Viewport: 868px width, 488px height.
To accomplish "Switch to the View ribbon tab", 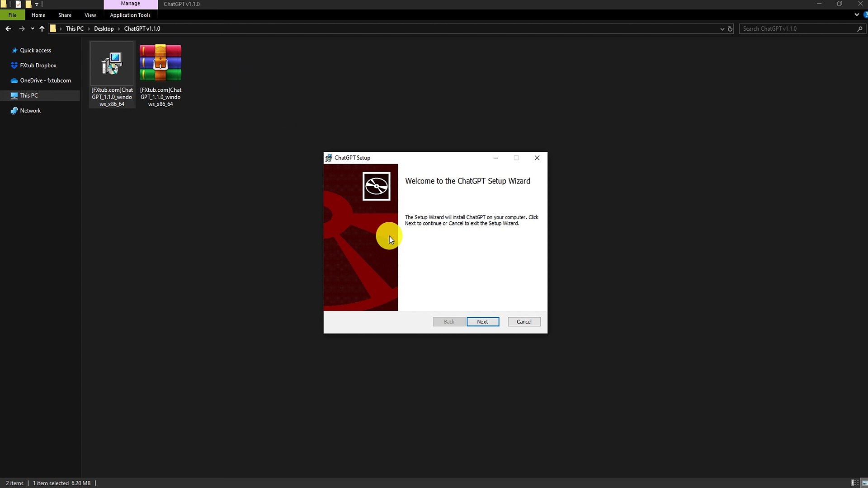I will [x=90, y=15].
